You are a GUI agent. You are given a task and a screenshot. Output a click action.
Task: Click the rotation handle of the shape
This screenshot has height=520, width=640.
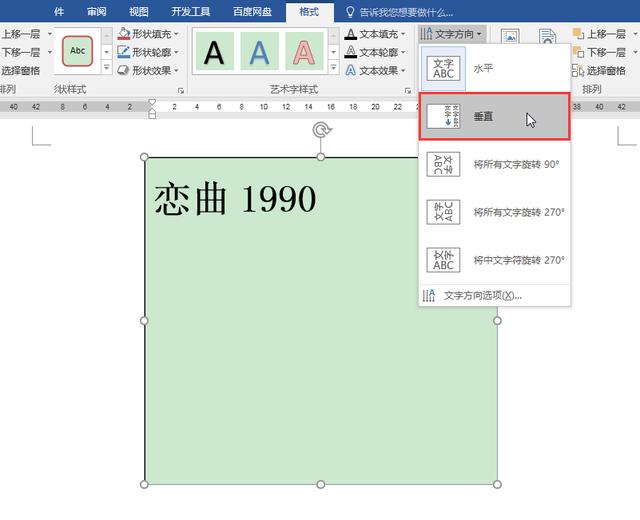point(322,130)
